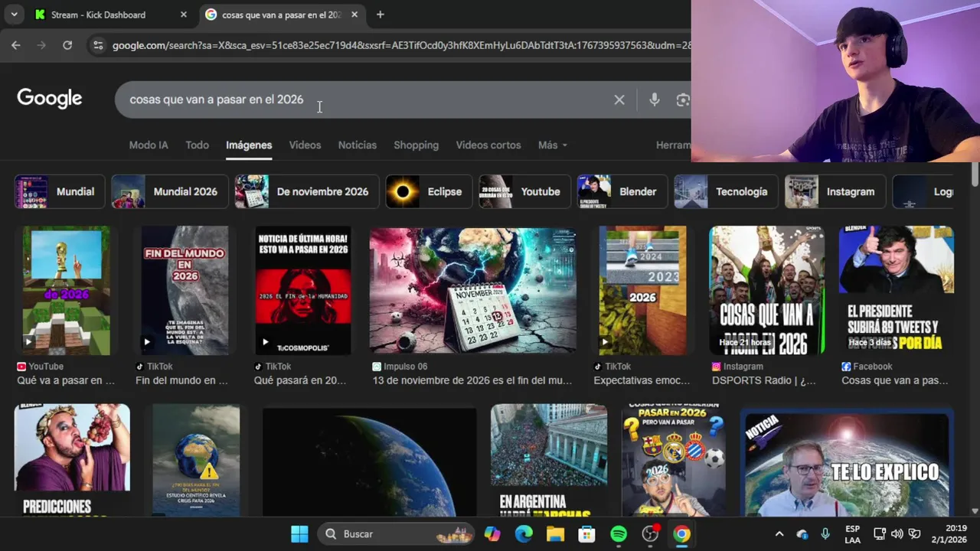The height and width of the screenshot is (551, 980).
Task: Clear the search query with the X
Action: (x=619, y=99)
